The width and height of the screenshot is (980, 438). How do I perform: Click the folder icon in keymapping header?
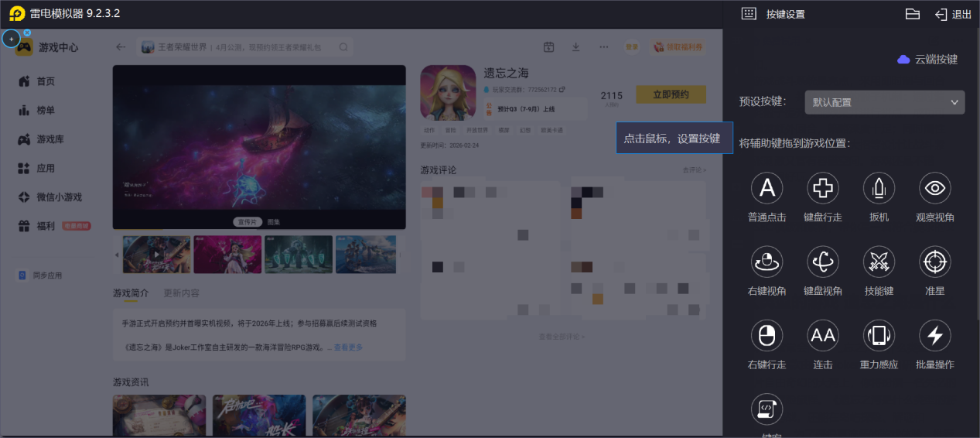(x=912, y=14)
